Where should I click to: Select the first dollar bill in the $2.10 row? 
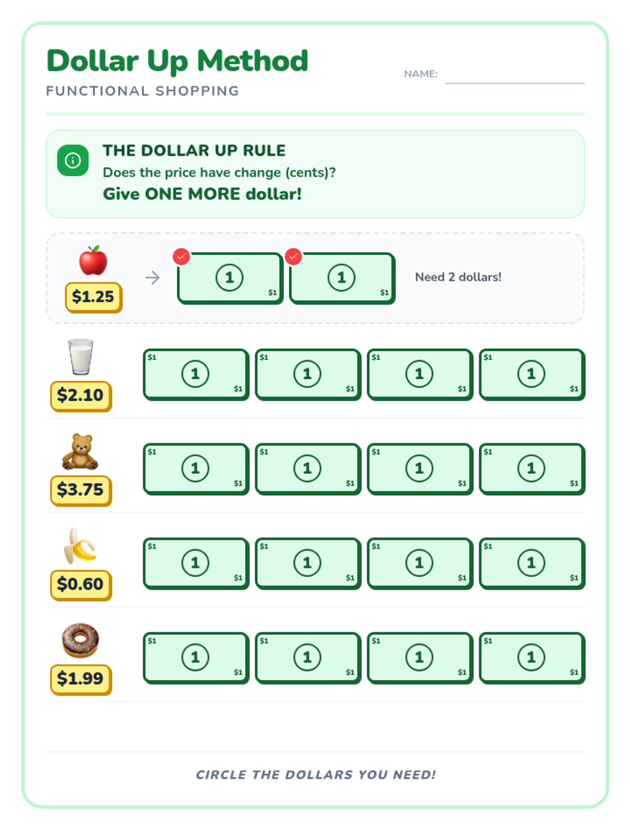pyautogui.click(x=196, y=375)
